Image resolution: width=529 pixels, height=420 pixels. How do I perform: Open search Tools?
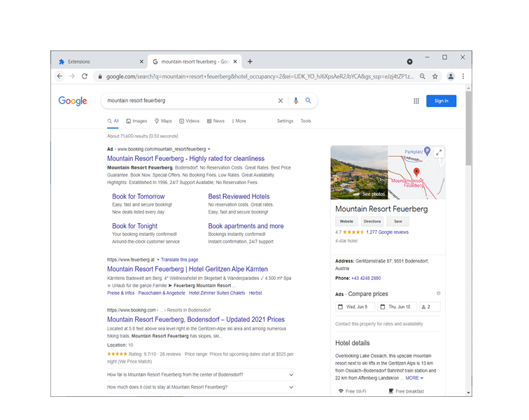pos(306,121)
